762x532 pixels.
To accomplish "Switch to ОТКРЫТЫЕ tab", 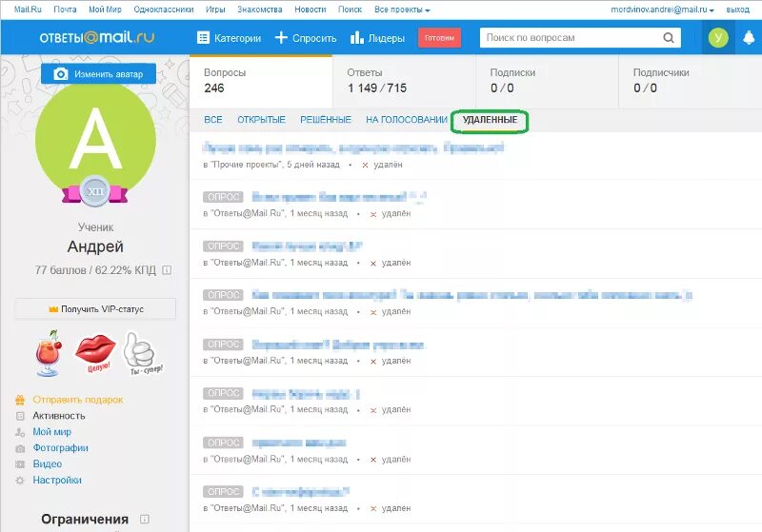I will (x=261, y=120).
